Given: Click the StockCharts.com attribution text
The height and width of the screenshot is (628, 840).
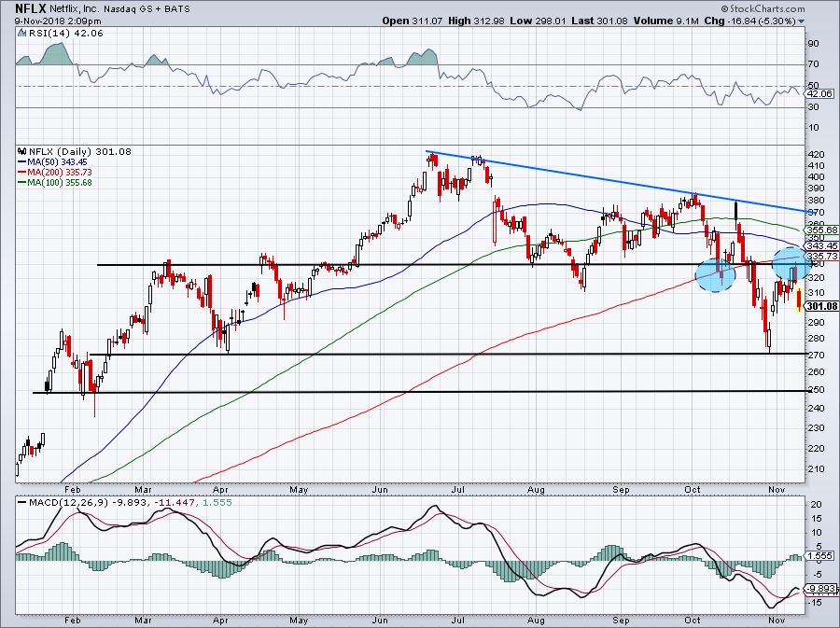Looking at the screenshot, I should coord(763,8).
